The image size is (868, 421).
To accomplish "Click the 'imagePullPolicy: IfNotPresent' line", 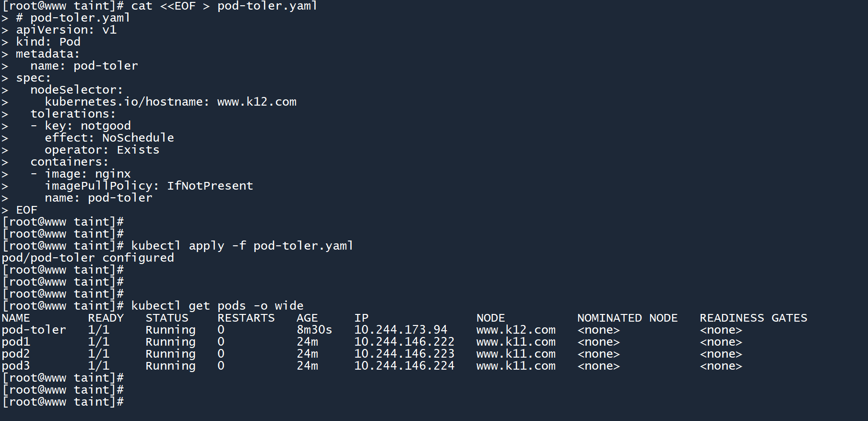I will (149, 186).
